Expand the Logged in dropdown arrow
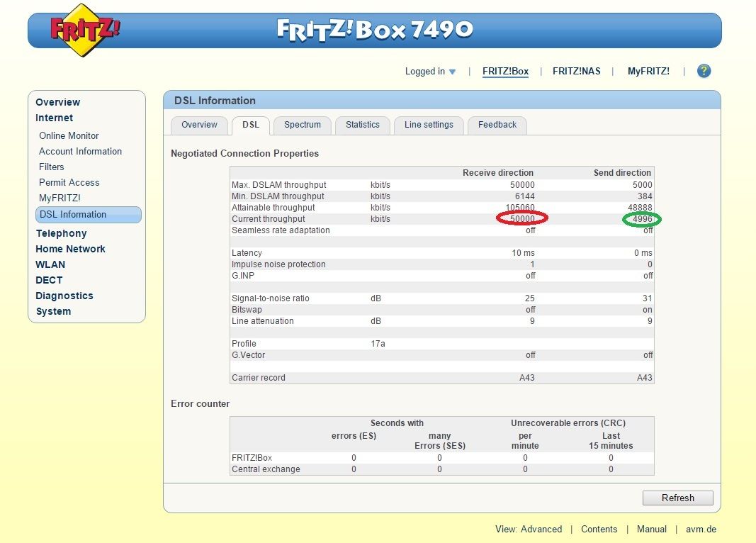Viewport: 756px width, 543px height. [452, 72]
